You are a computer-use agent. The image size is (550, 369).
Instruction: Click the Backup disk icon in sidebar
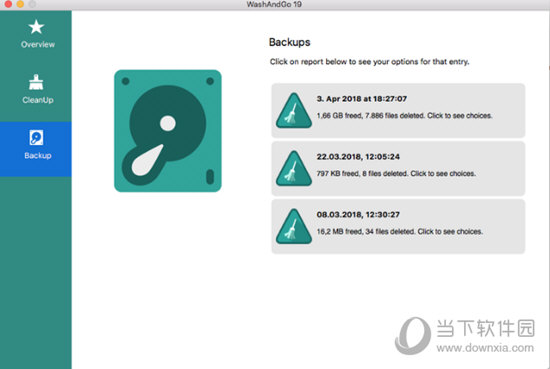[36, 137]
